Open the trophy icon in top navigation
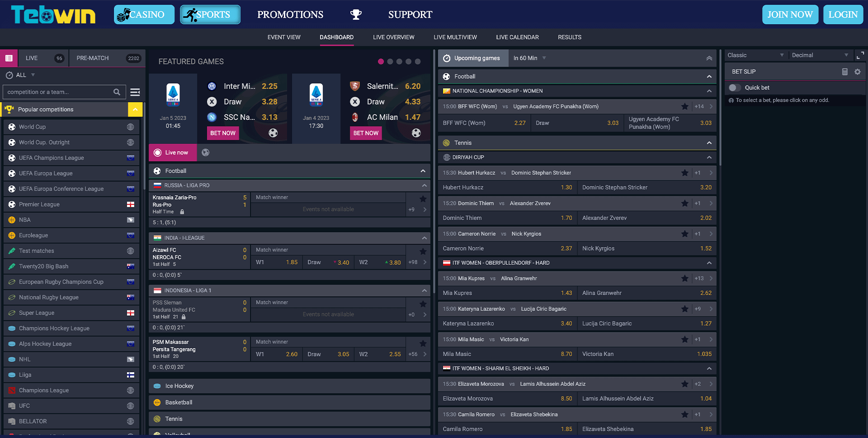The width and height of the screenshot is (868, 438). coord(356,14)
